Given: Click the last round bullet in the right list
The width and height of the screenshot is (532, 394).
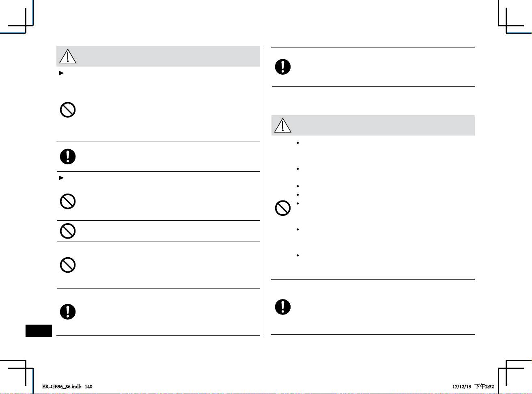Looking at the screenshot, I should click(298, 256).
